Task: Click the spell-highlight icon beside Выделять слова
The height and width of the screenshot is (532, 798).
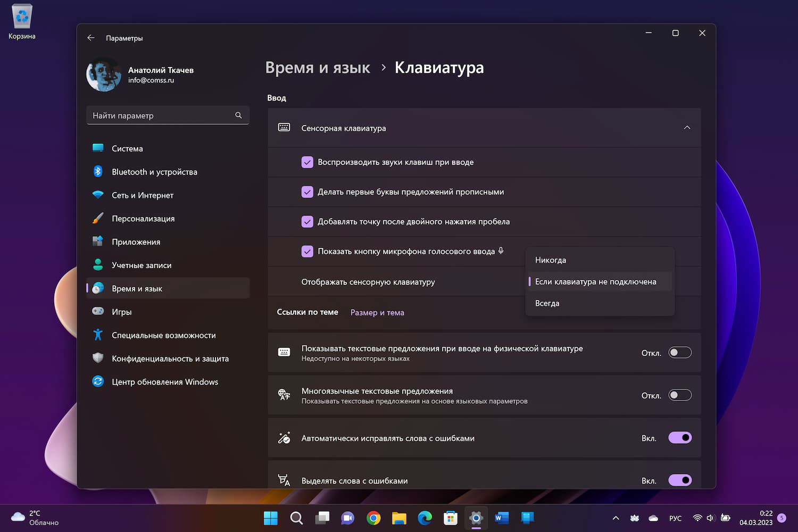Action: coord(284,480)
